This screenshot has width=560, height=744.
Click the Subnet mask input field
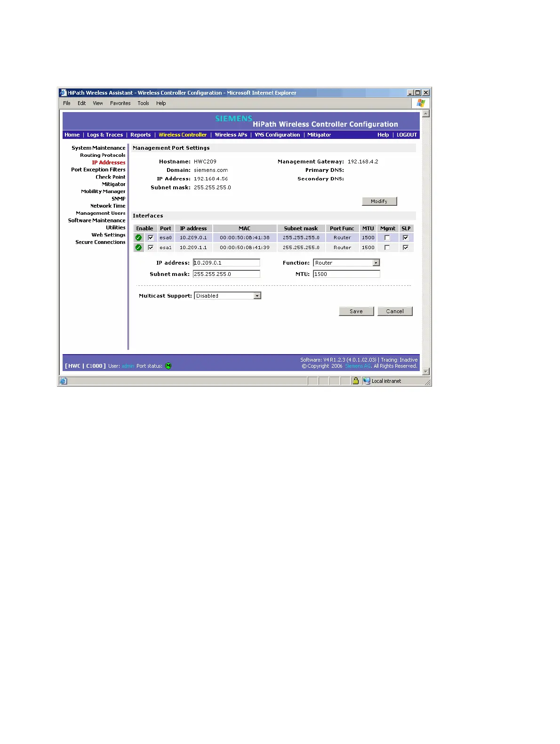(x=226, y=274)
